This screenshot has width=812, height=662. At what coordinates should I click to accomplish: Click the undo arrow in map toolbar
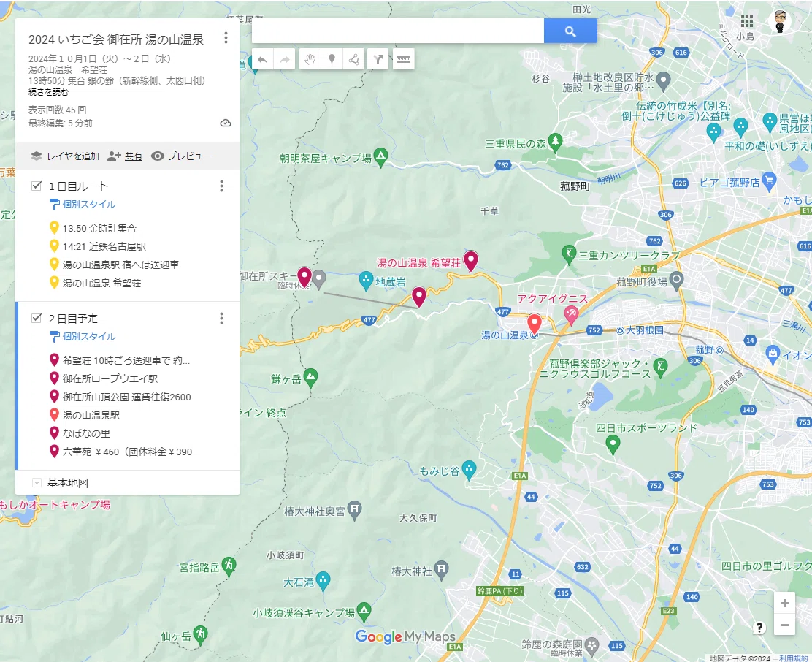[263, 60]
